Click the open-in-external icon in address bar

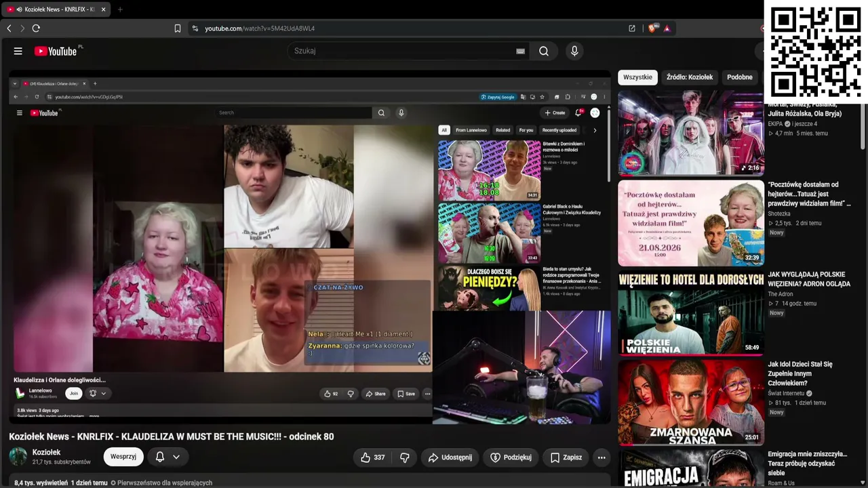(x=632, y=28)
